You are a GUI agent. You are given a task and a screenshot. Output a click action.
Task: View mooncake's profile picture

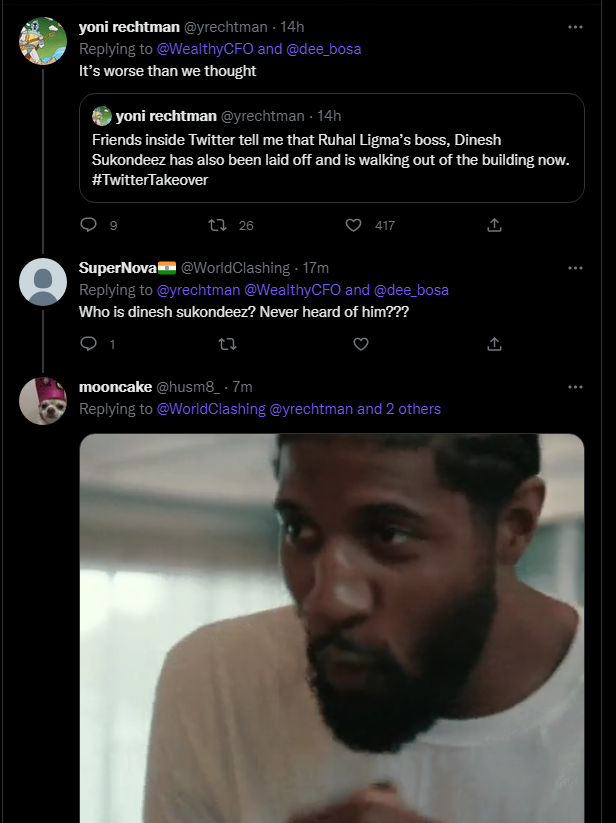click(x=43, y=401)
